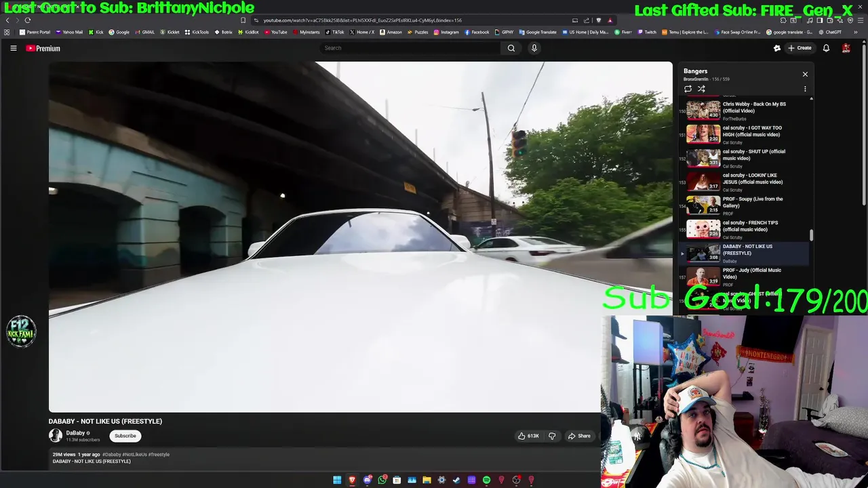Open Google Translate bookmark
Image resolution: width=868 pixels, height=488 pixels.
538,32
